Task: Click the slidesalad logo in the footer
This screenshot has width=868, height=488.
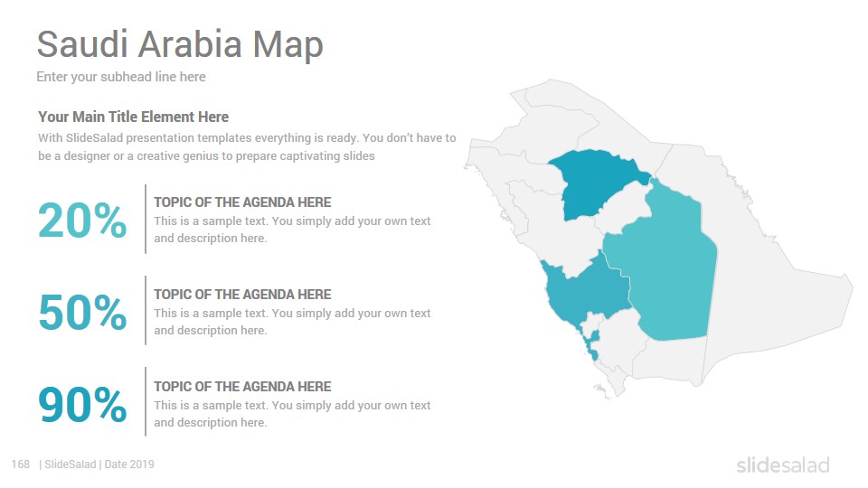Action: point(783,465)
